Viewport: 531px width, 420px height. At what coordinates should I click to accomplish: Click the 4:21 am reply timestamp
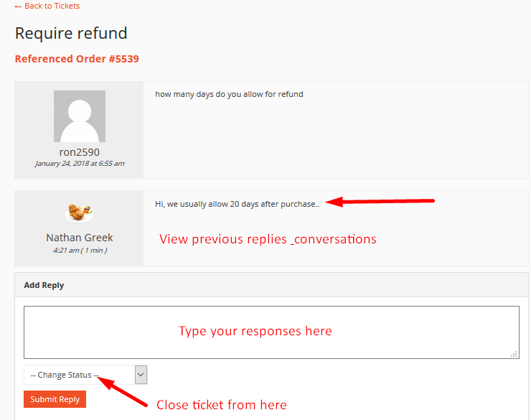tap(80, 251)
